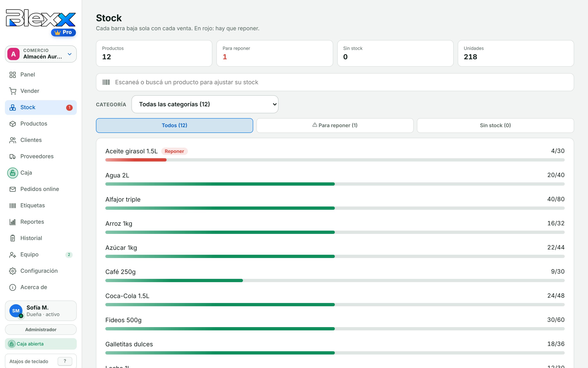The image size is (588, 368).
Task: Click the SM user avatar
Action: tap(16, 311)
